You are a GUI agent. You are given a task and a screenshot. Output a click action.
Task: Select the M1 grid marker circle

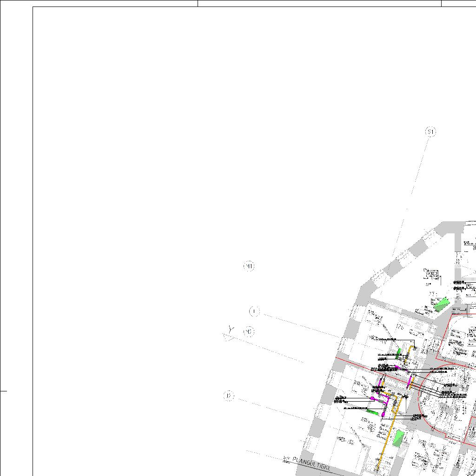click(x=249, y=266)
